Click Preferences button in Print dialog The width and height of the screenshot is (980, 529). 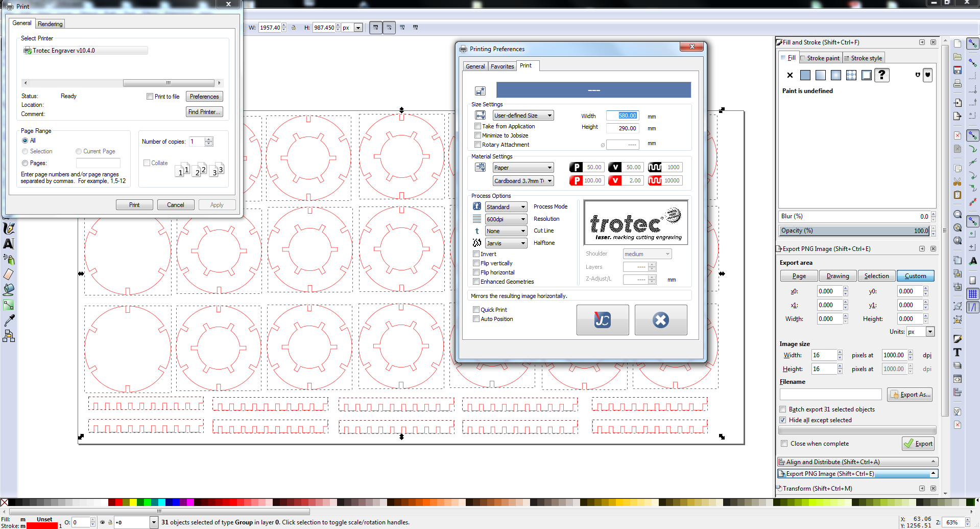204,97
